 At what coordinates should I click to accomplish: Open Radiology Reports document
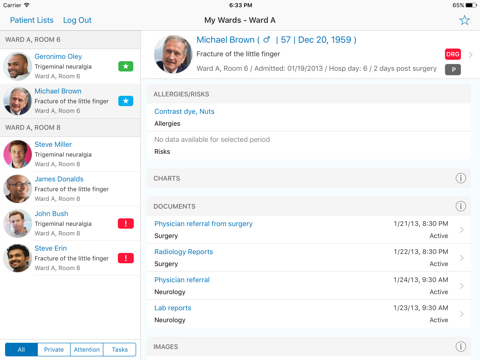coord(309,258)
